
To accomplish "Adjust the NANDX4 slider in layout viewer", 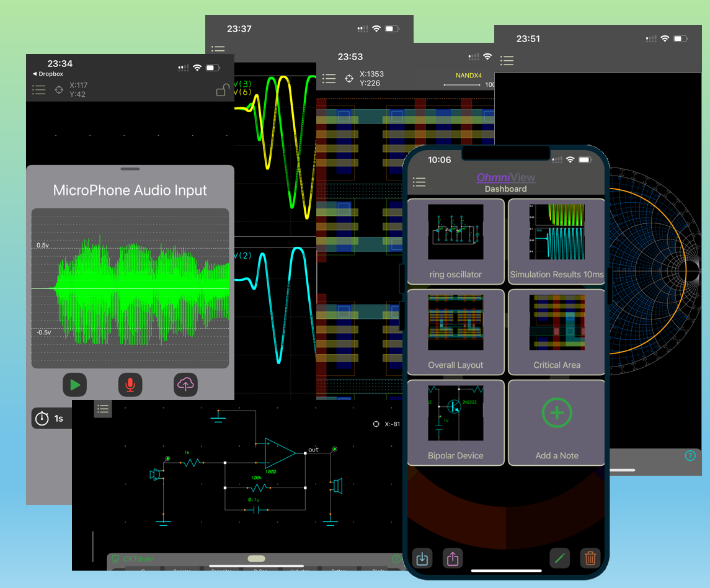I will 462,85.
